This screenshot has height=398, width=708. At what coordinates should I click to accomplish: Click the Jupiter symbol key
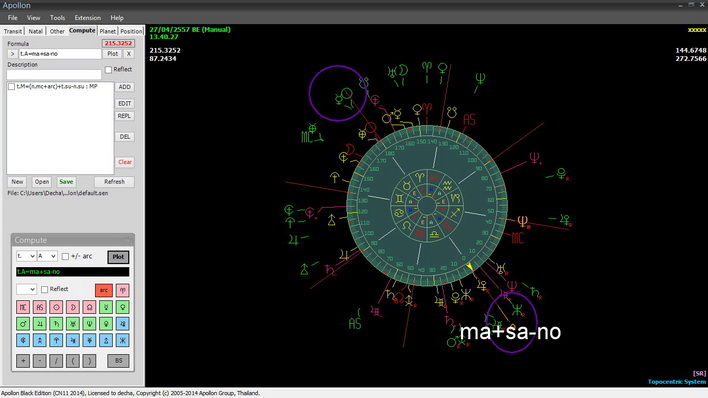[x=40, y=324]
